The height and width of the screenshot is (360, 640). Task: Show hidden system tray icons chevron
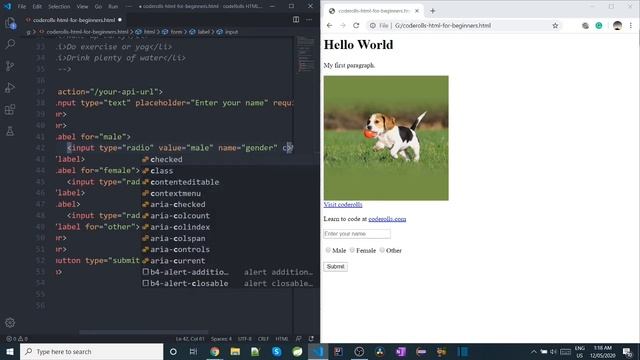point(533,351)
